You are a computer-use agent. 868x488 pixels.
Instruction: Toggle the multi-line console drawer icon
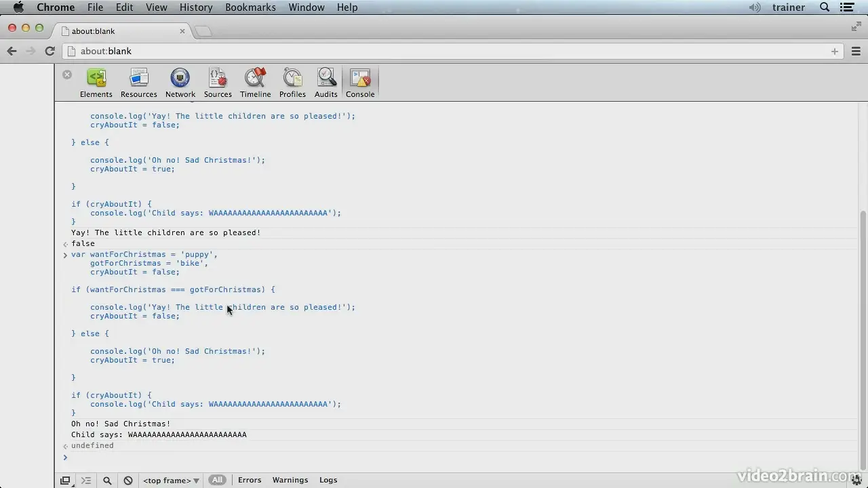pos(86,481)
